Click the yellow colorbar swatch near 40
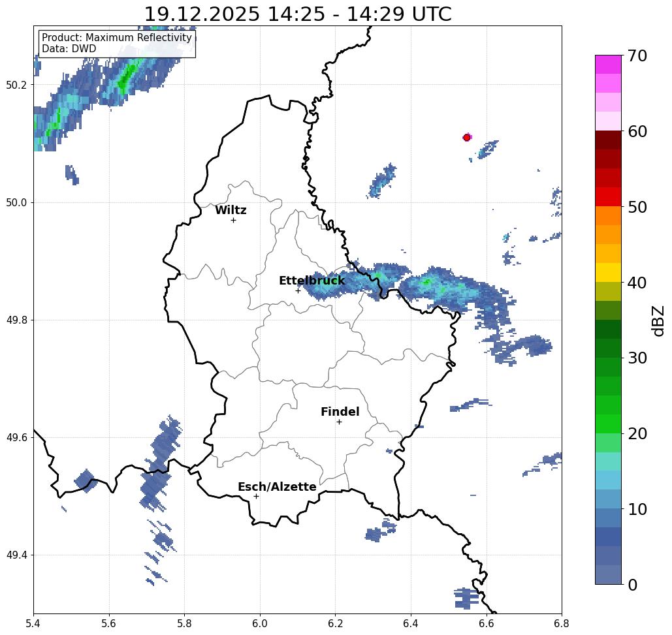672x635 pixels. tap(608, 272)
